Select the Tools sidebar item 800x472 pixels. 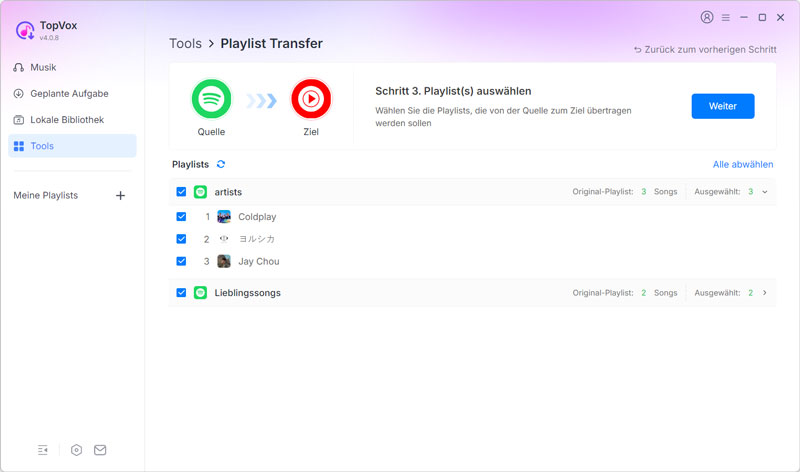[x=72, y=146]
